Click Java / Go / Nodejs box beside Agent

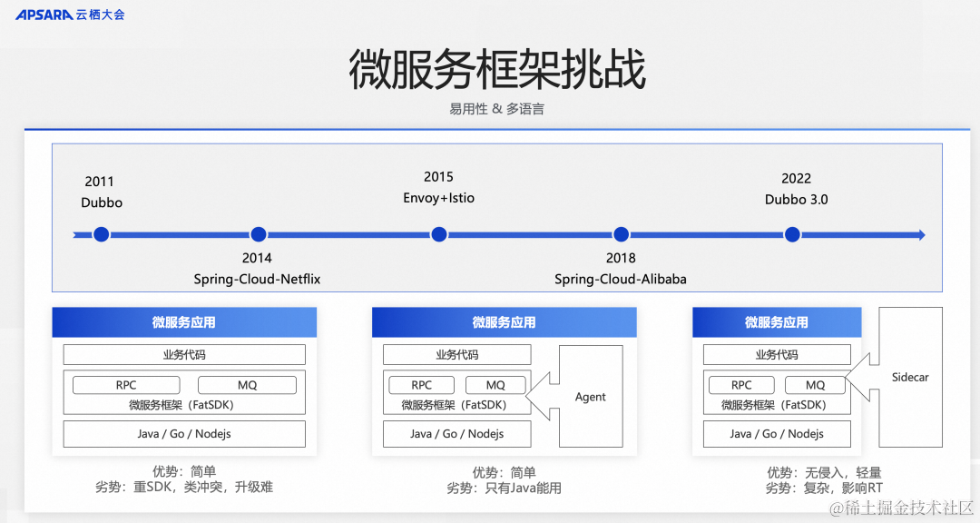point(456,433)
